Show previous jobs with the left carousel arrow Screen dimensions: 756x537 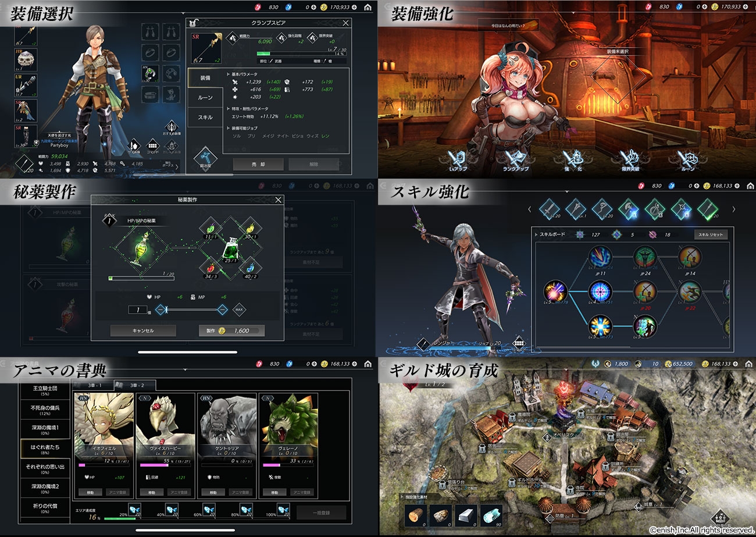(529, 209)
